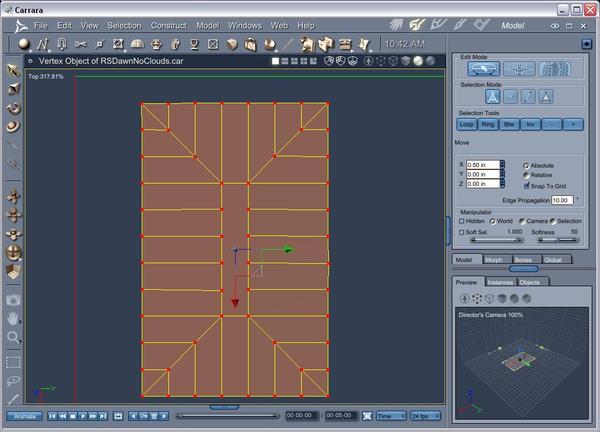
Task: Switch to the Morph tab
Action: [497, 260]
